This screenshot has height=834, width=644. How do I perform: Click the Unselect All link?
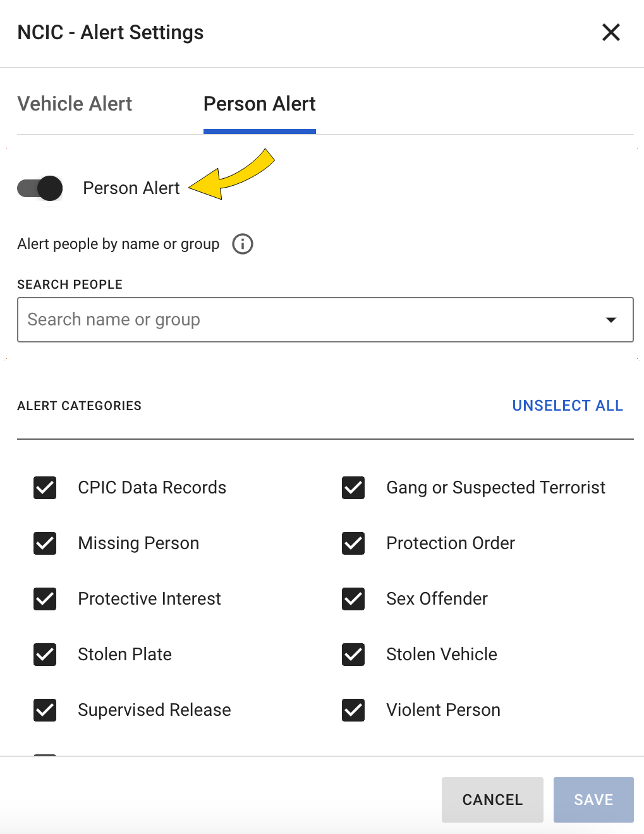[x=567, y=406]
